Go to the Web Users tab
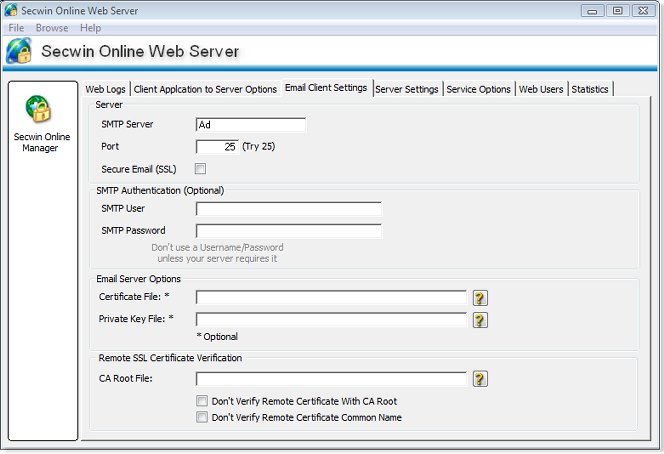Image resolution: width=664 pixels, height=454 pixels. 541,89
